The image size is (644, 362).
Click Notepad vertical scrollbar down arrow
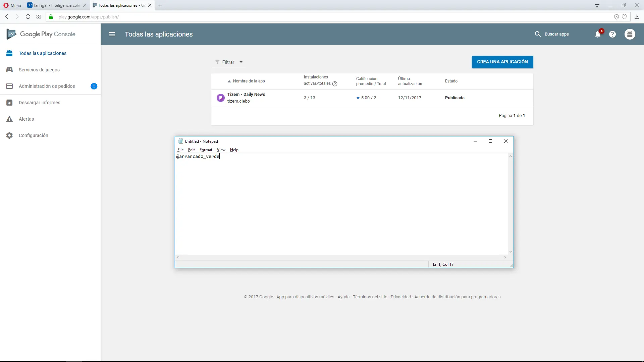point(511,252)
